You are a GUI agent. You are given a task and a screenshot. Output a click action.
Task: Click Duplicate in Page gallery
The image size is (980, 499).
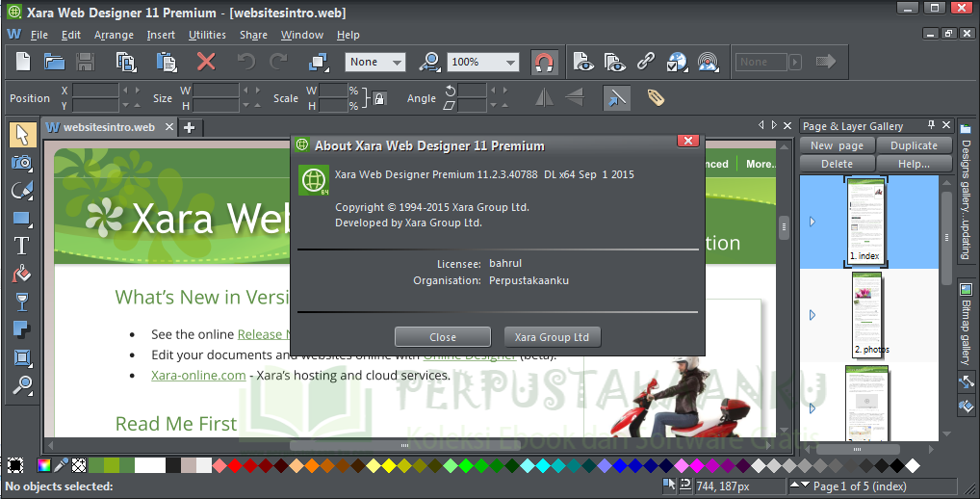coord(914,145)
